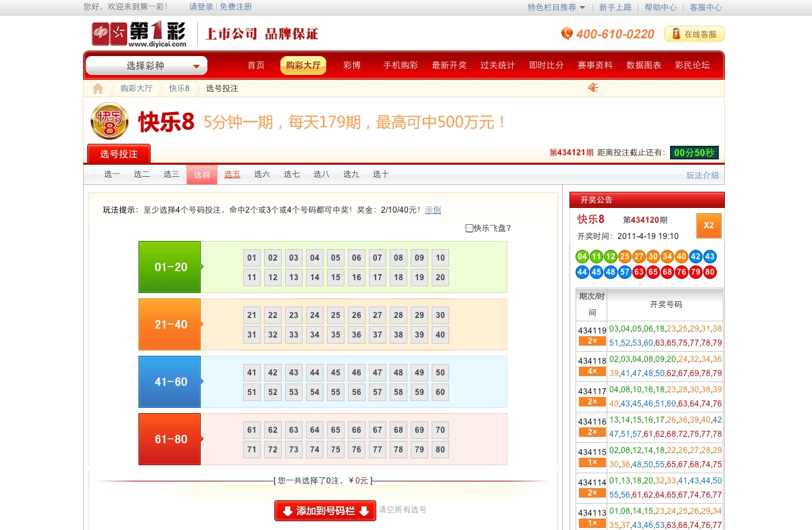Screen dimensions: 812x530
Task: Select number 07 in green group
Action: pos(378,258)
